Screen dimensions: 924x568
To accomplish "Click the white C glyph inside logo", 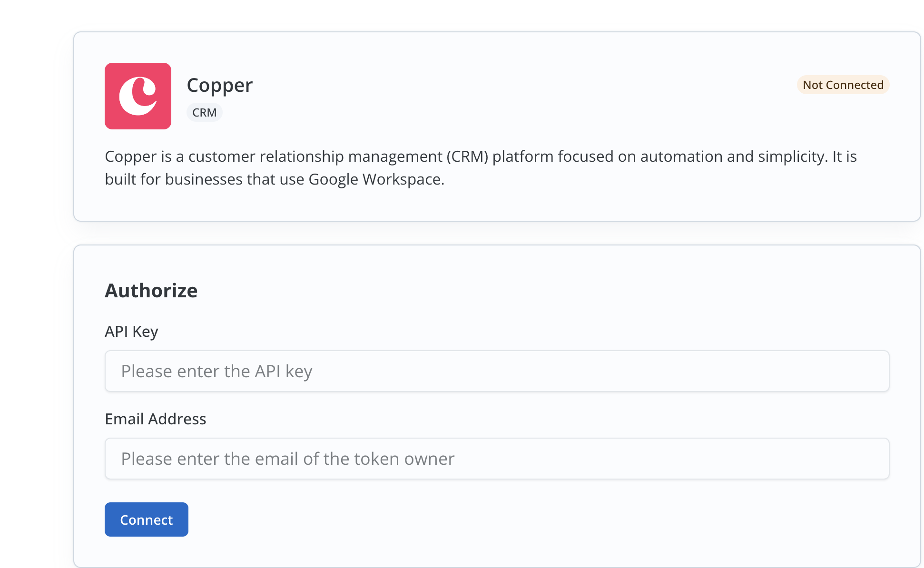I will pyautogui.click(x=137, y=97).
